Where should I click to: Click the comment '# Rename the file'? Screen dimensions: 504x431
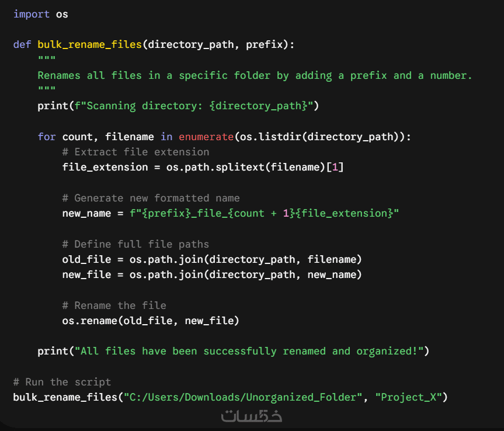tap(114, 305)
